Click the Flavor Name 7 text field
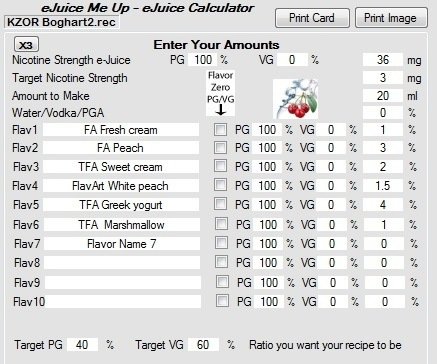This screenshot has height=364, width=437. [122, 244]
